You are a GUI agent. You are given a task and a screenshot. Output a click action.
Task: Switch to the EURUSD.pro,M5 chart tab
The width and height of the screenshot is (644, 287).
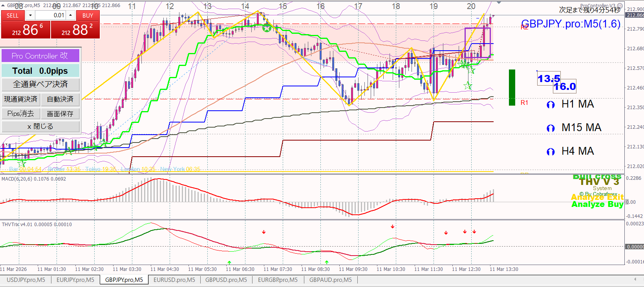(174, 280)
